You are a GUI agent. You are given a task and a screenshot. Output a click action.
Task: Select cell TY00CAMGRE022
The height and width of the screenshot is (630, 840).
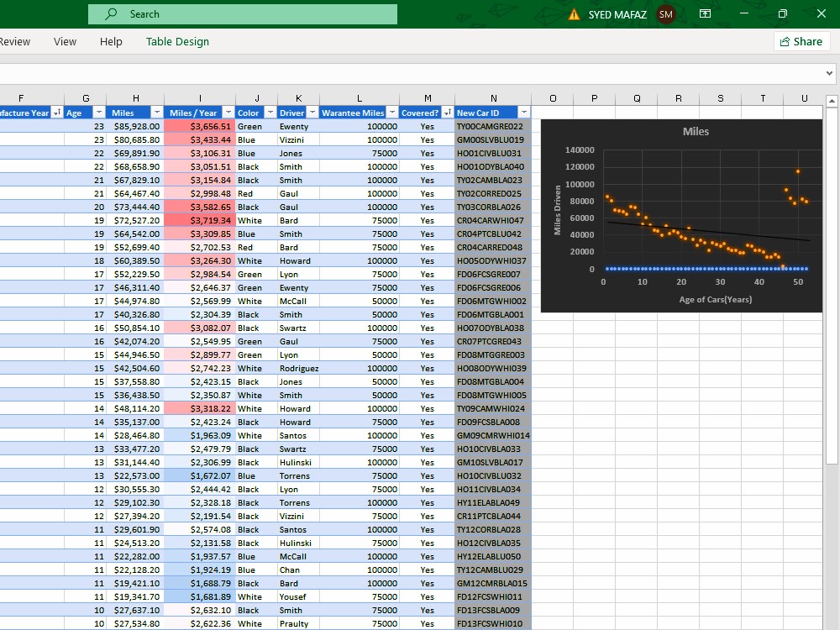point(493,127)
